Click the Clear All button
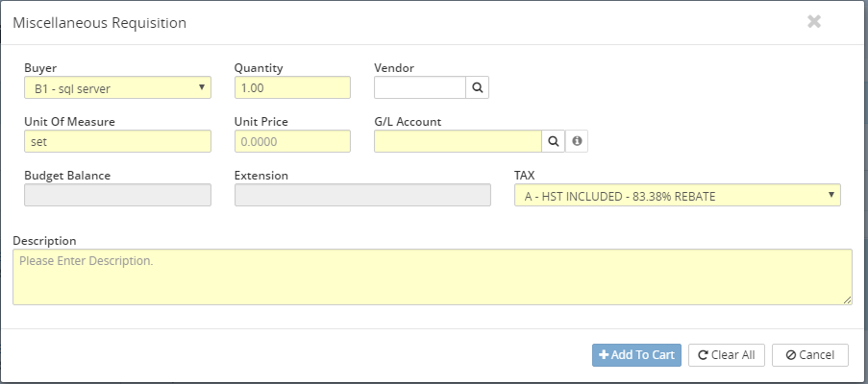Screen dimensions: 868x384 pyautogui.click(x=726, y=355)
